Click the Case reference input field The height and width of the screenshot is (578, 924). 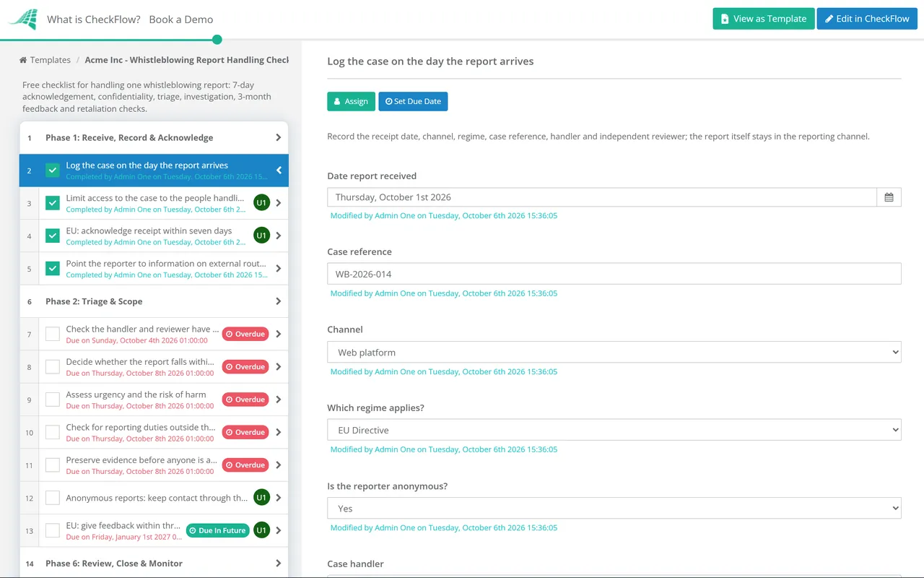click(614, 274)
